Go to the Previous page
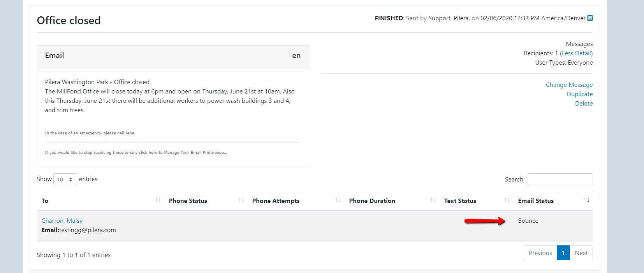Image resolution: width=644 pixels, height=273 pixels. 540,253
